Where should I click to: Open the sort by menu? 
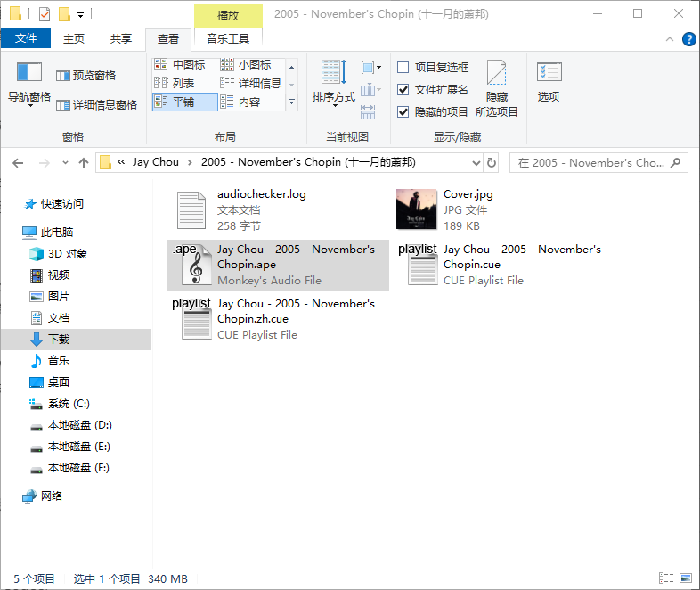[x=333, y=84]
